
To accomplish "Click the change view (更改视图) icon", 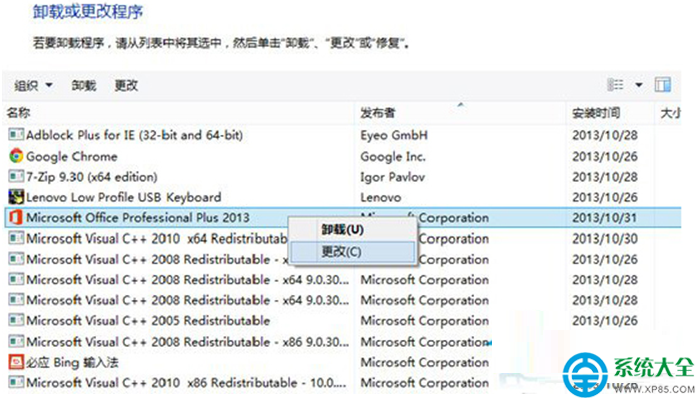I will point(615,84).
